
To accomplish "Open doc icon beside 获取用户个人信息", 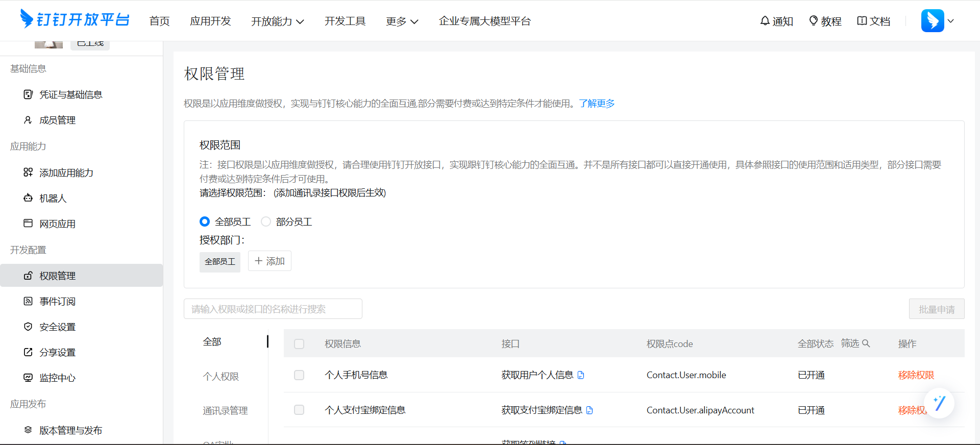I will [581, 375].
